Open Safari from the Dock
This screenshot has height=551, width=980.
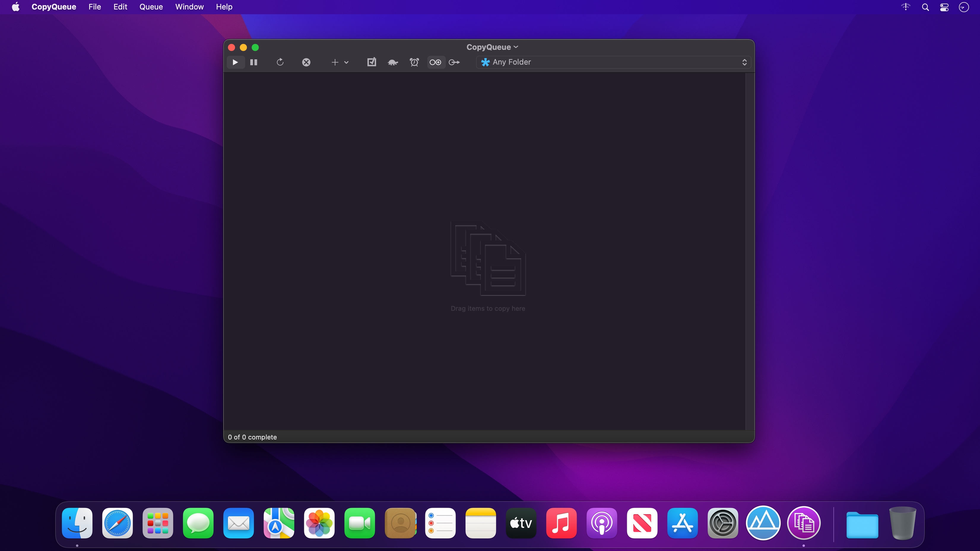pos(118,523)
